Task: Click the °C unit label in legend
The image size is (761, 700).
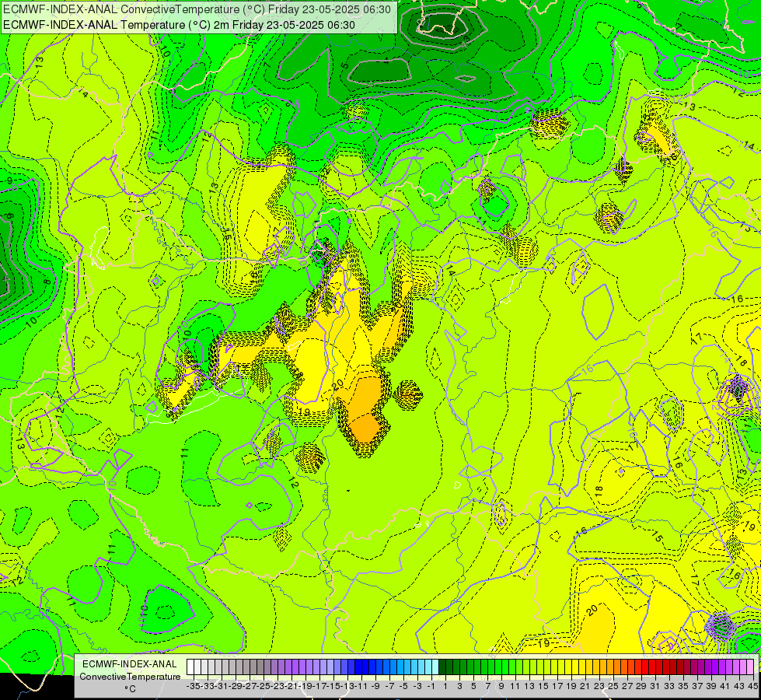Action: (130, 689)
